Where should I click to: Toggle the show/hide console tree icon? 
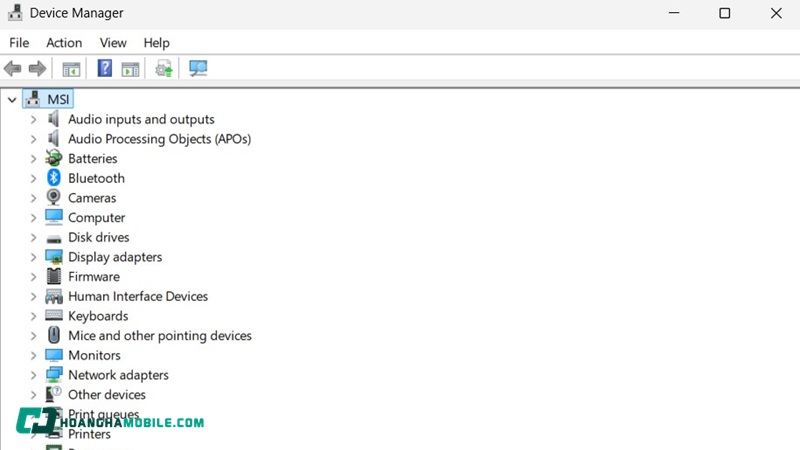71,69
